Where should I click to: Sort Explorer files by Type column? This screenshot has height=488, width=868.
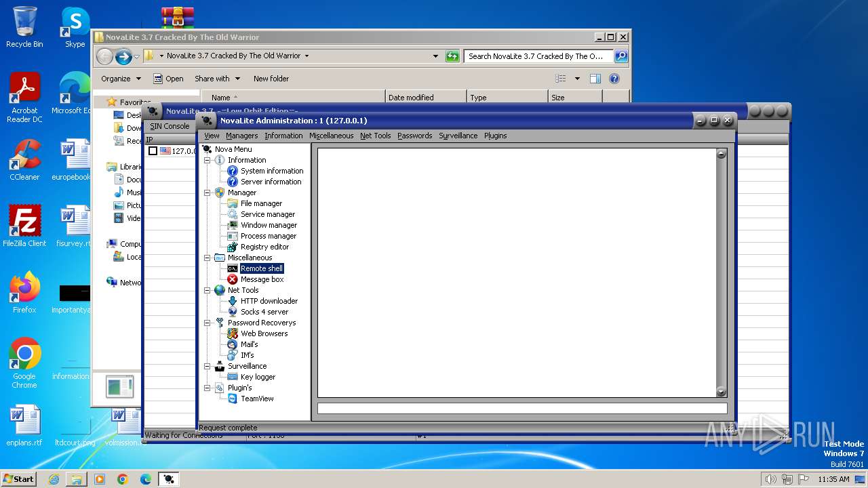click(x=507, y=98)
